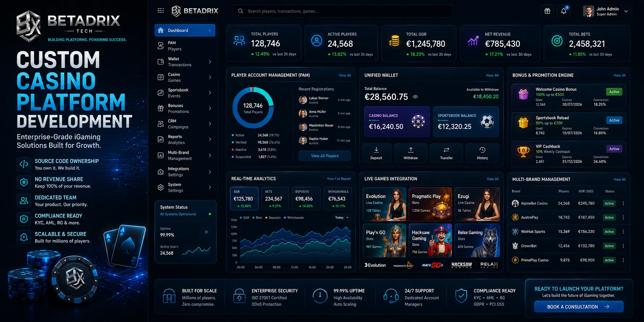
Task: Click the uptime expand icon in System Status
Action: [x=206, y=232]
